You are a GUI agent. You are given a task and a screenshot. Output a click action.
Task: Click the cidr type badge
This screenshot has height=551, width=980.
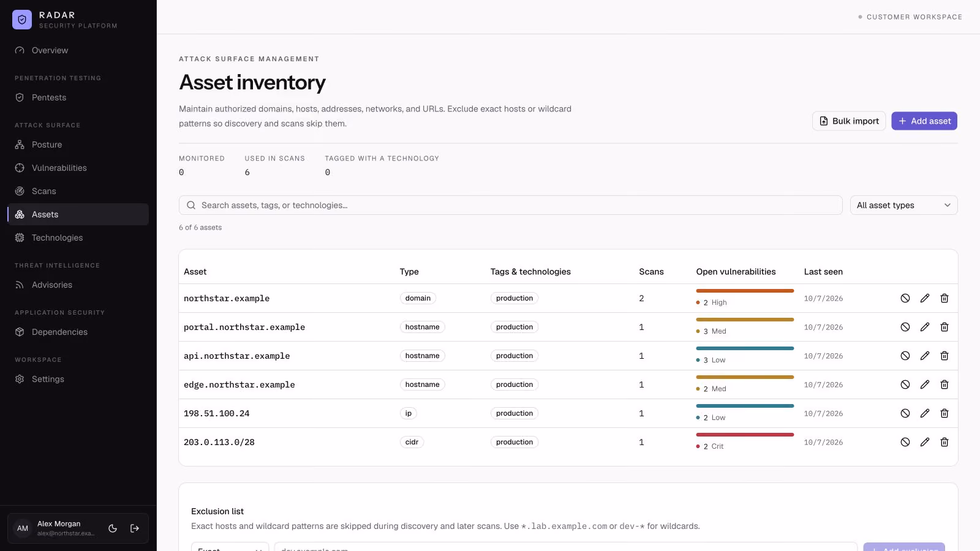pos(412,442)
